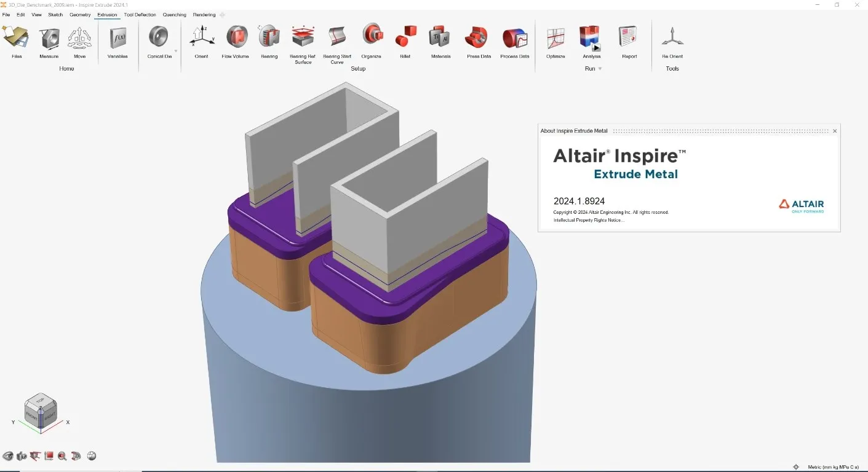
Task: Select the Bearing tool
Action: click(x=269, y=41)
